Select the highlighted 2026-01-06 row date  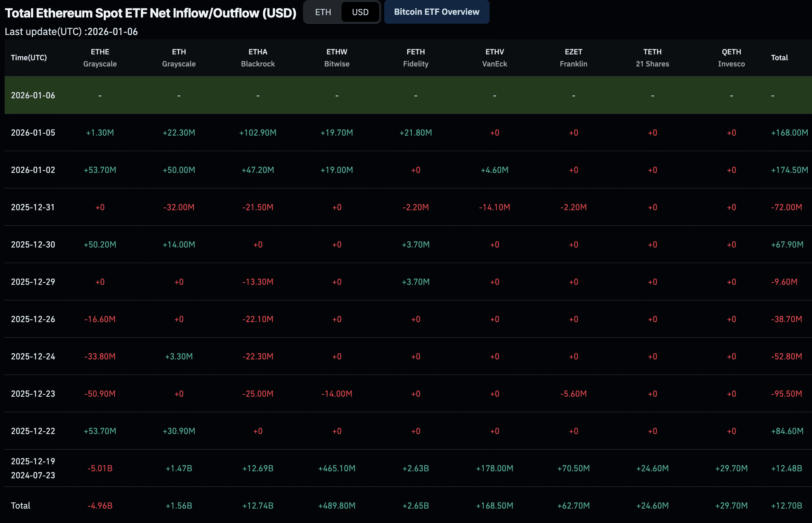pyautogui.click(x=33, y=95)
